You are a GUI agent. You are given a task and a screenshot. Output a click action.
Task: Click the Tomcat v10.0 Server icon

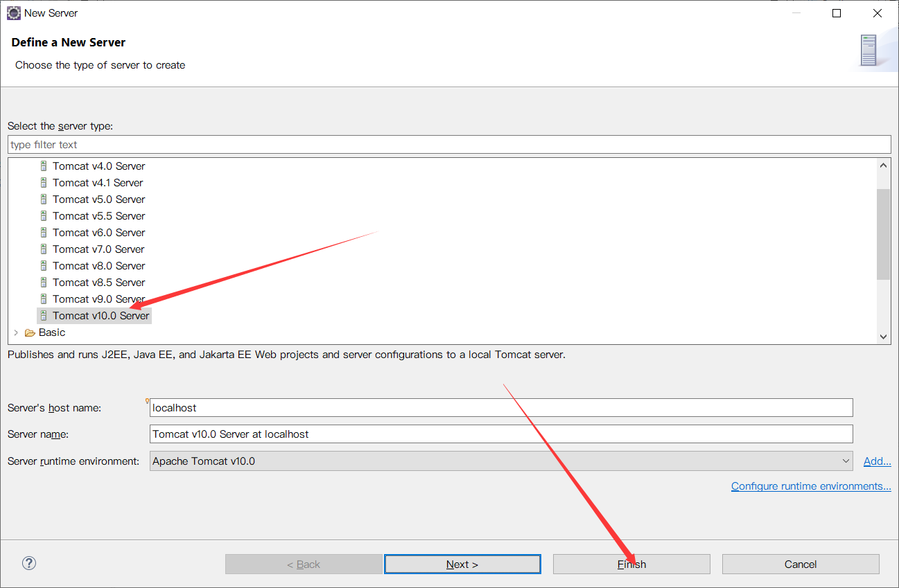(44, 316)
